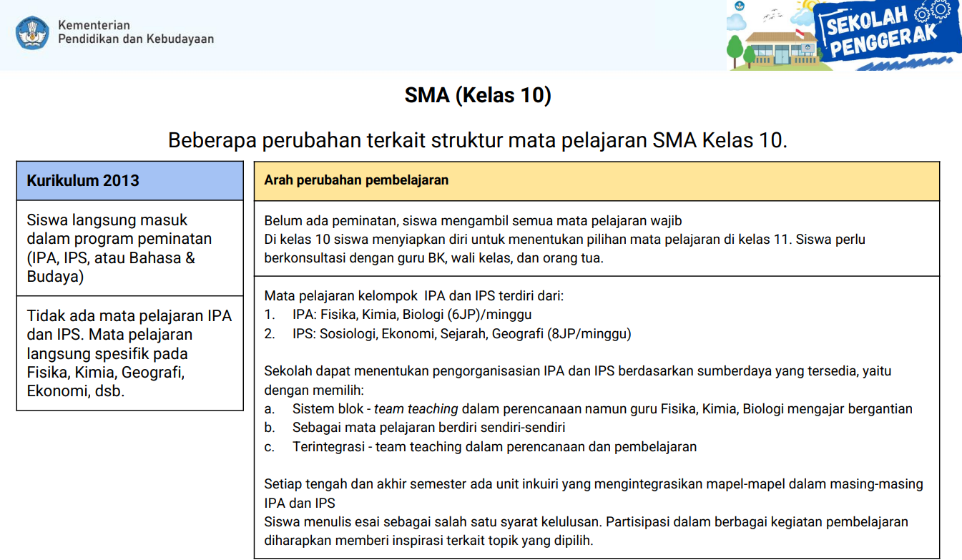Click the 'Kurikulum 2013' blue header cell
Viewport: 962px width, 560px height.
[x=130, y=181]
